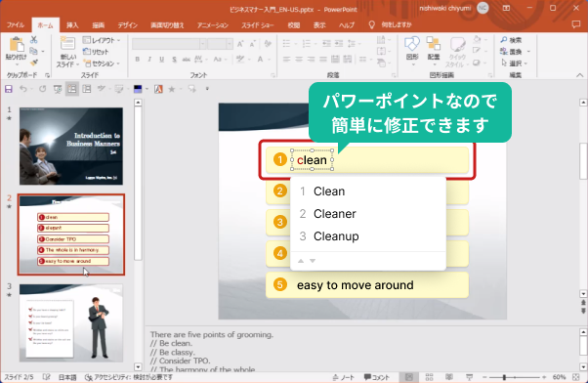Choose the suggestion "Cleanup"
588x383 pixels.
tap(368, 236)
